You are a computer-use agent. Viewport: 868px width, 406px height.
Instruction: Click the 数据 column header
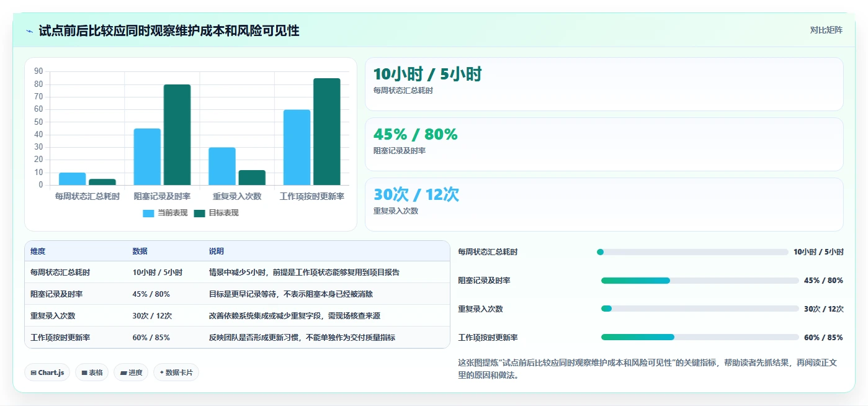pyautogui.click(x=140, y=251)
